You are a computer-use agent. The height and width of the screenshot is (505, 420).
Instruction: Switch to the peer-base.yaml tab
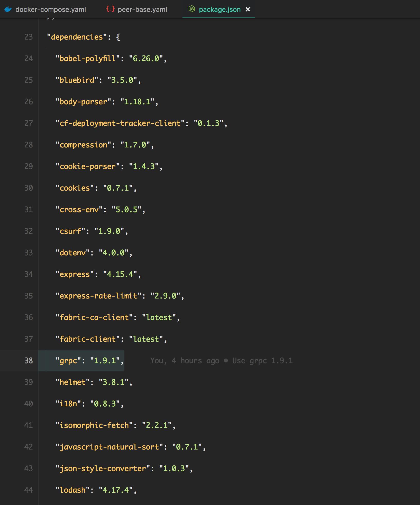[137, 9]
